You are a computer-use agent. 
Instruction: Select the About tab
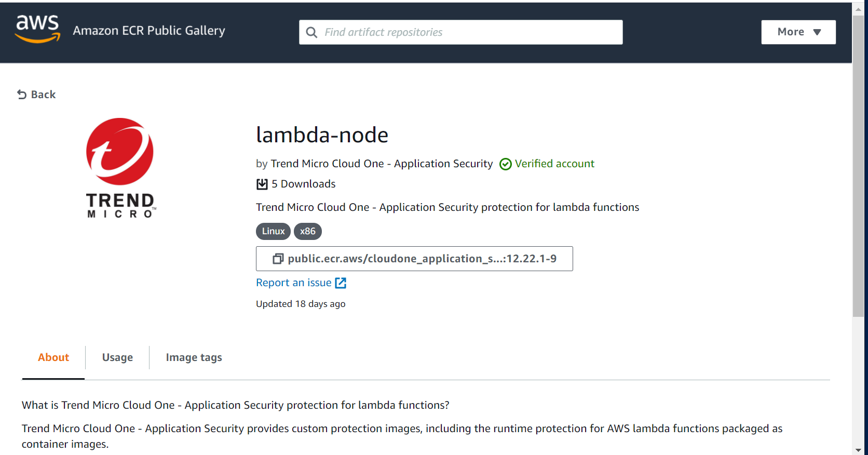tap(53, 357)
